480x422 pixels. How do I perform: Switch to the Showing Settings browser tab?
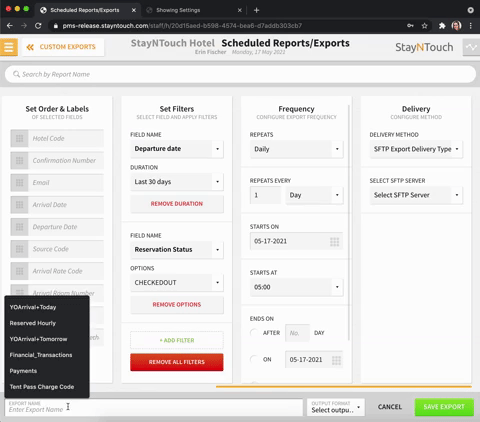click(x=193, y=10)
